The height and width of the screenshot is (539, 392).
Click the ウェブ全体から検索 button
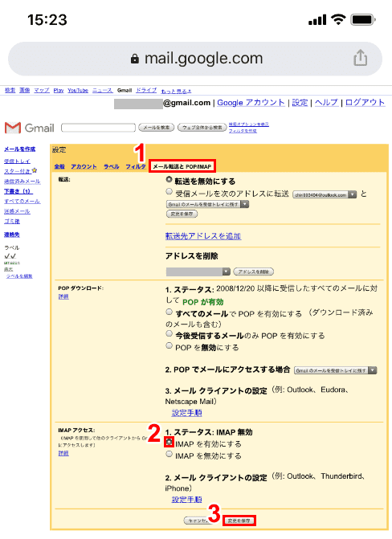(202, 128)
